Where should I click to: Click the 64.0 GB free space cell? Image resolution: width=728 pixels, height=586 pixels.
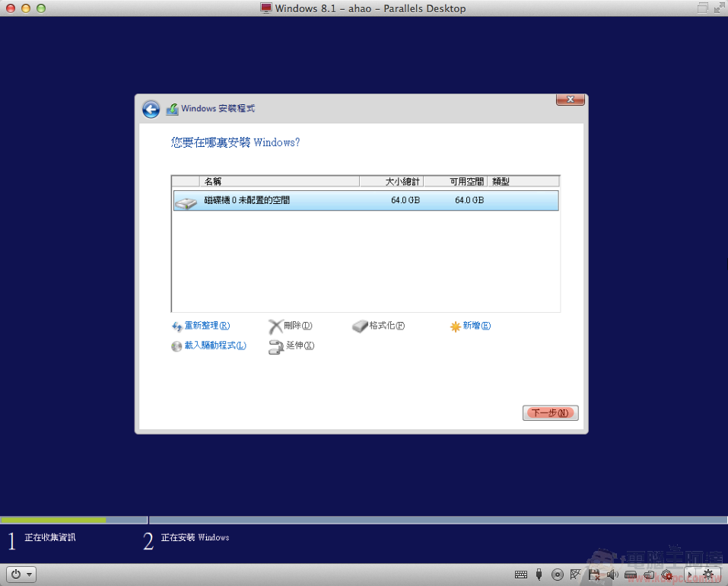coord(469,200)
